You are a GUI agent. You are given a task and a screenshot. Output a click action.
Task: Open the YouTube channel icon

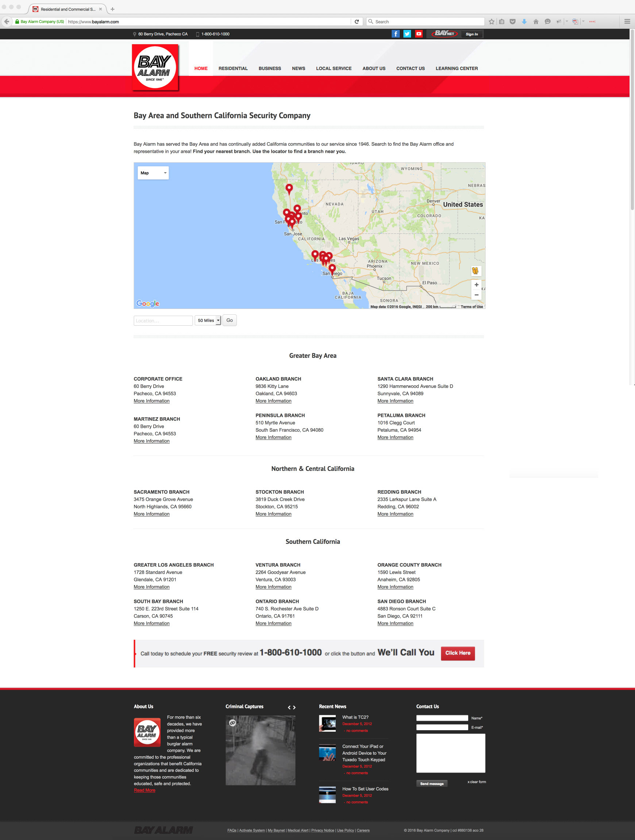(418, 34)
